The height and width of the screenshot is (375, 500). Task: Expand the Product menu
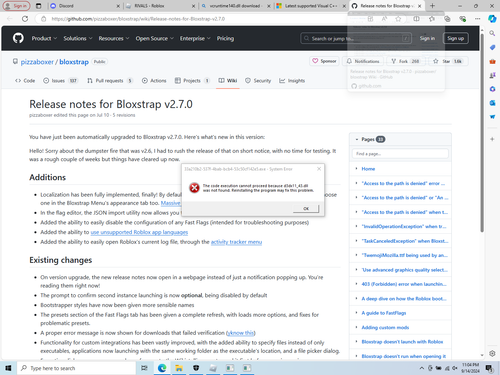[x=44, y=38]
